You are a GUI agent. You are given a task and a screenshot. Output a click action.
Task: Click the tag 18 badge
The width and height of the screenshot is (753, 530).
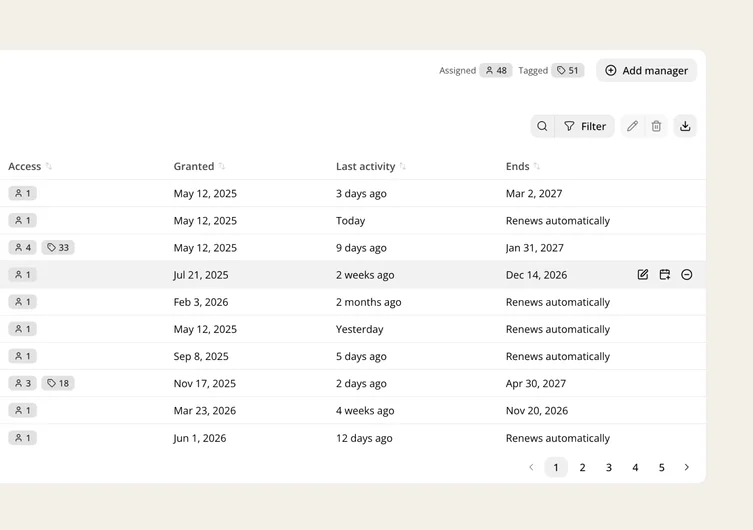(x=58, y=383)
